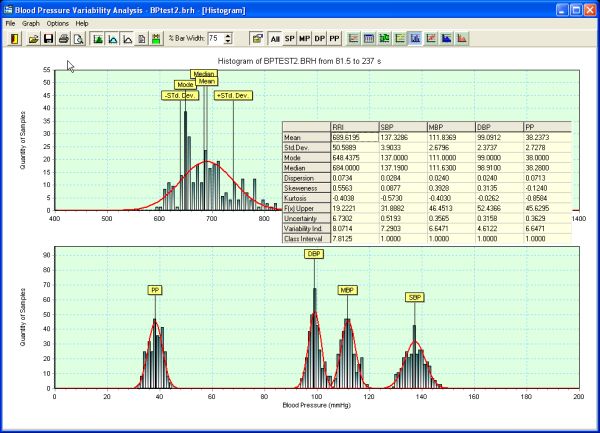
Task: Increase bar width with the up arrow
Action: tap(229, 35)
